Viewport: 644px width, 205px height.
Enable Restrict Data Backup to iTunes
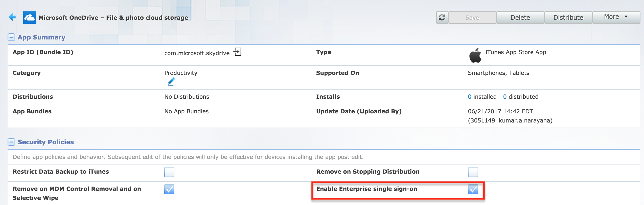pos(169,172)
